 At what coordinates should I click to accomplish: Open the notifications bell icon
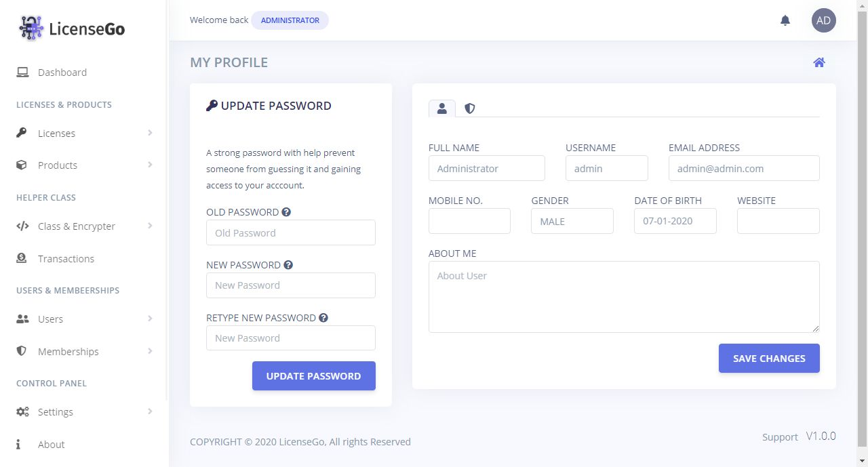coord(785,20)
